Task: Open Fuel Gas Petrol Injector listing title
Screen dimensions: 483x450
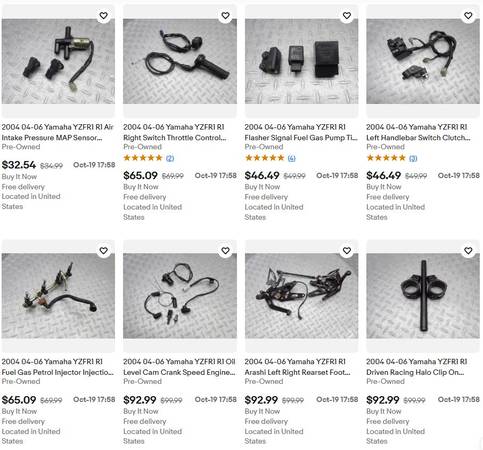Action: tap(58, 367)
